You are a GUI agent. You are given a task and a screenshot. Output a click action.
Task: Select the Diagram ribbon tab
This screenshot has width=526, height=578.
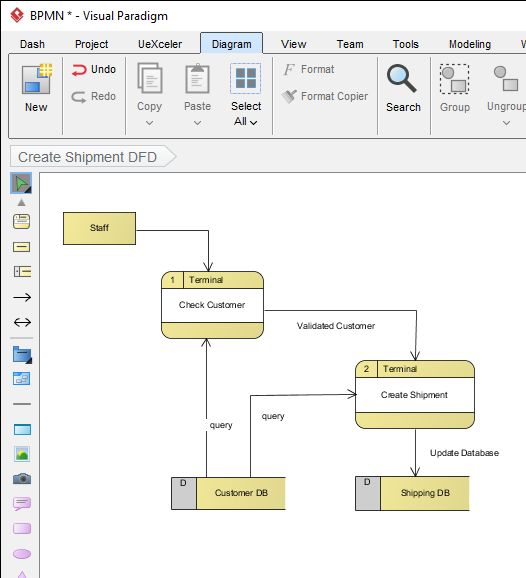coord(231,44)
